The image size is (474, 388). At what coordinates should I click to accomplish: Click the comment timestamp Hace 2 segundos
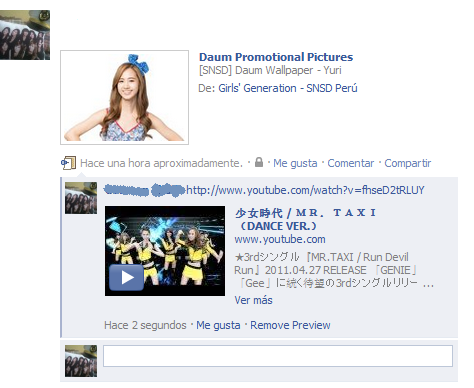(145, 325)
